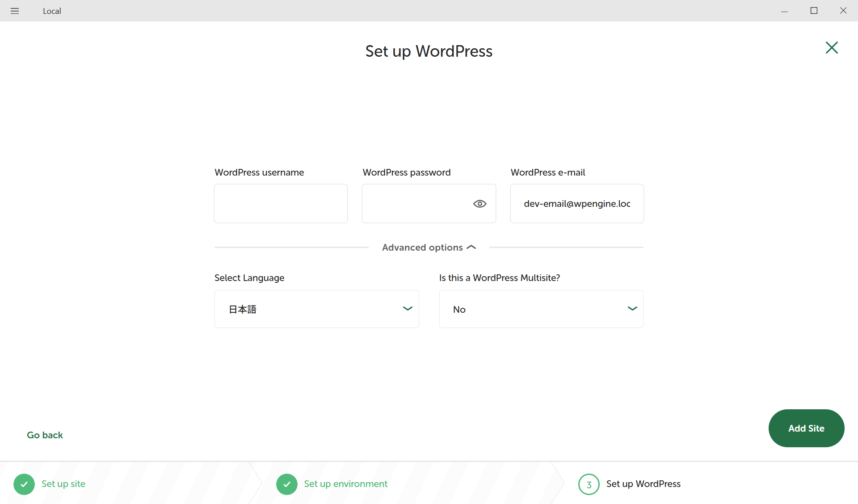Click the step 3 circle indicator
Screen dimensions: 858x504
589,484
